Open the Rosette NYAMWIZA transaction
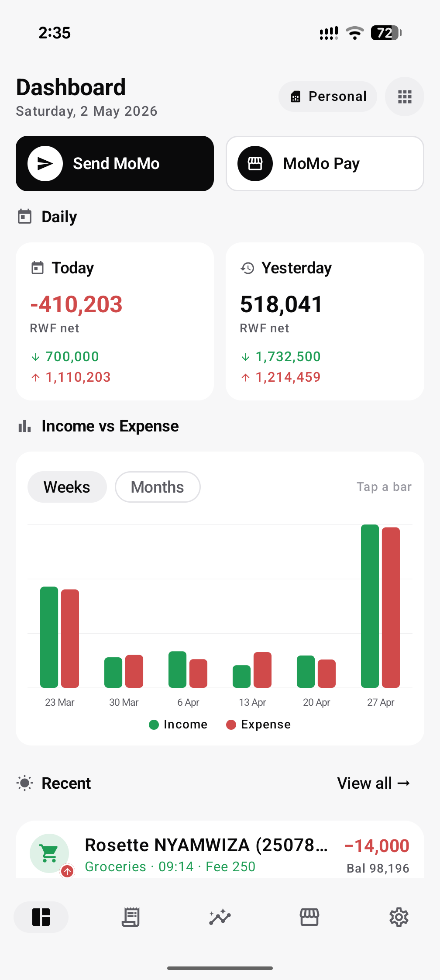The width and height of the screenshot is (440, 980). (x=220, y=849)
